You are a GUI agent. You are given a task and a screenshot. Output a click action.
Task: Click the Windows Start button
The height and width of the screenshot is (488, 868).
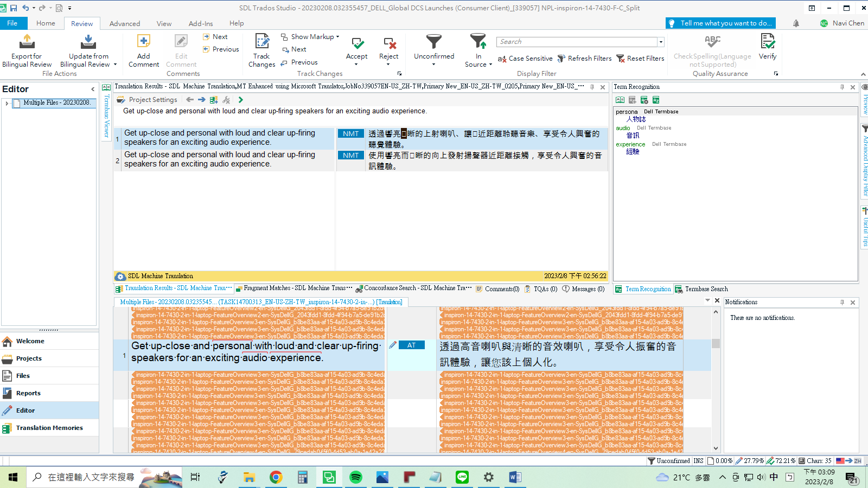click(13, 477)
